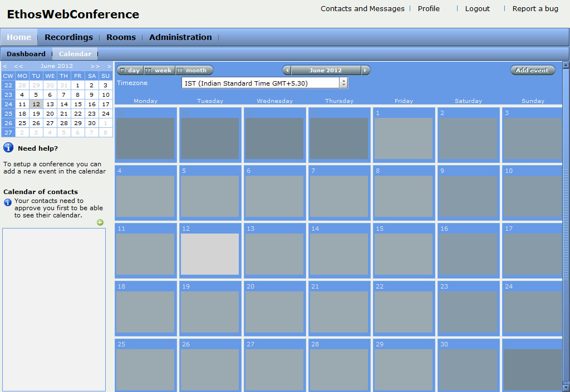Open the Administration menu
570x392 pixels.
180,37
